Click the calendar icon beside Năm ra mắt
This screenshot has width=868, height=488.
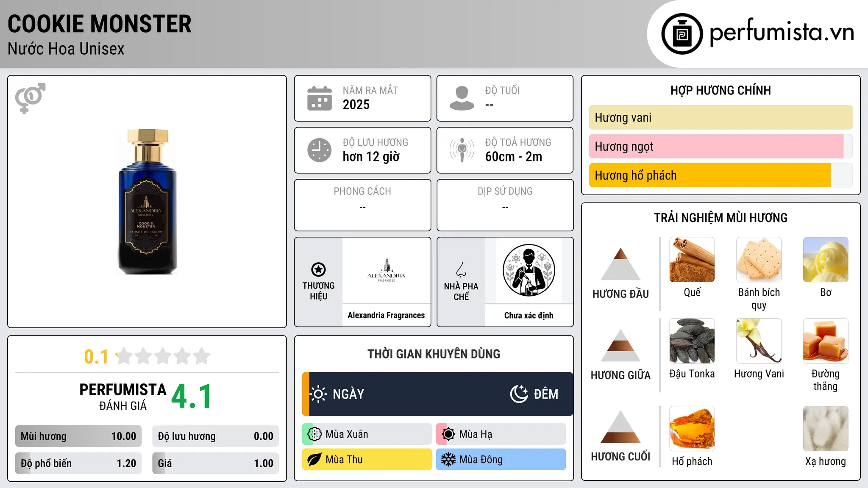coord(320,98)
